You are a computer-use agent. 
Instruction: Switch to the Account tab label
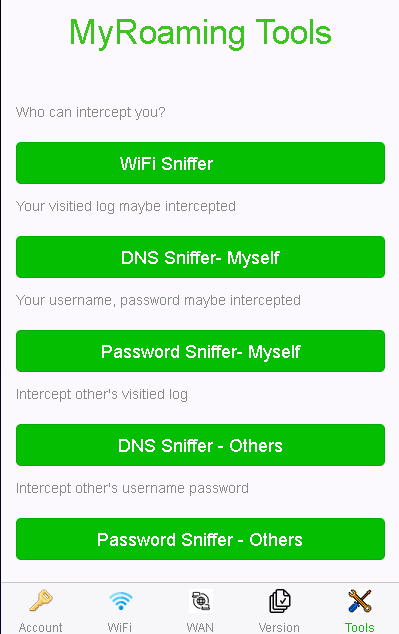pos(40,627)
